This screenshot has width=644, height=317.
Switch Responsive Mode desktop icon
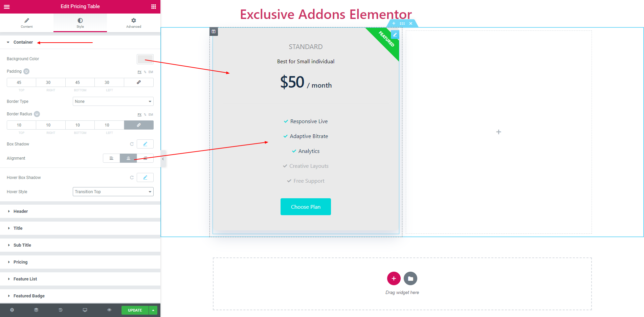click(85, 310)
